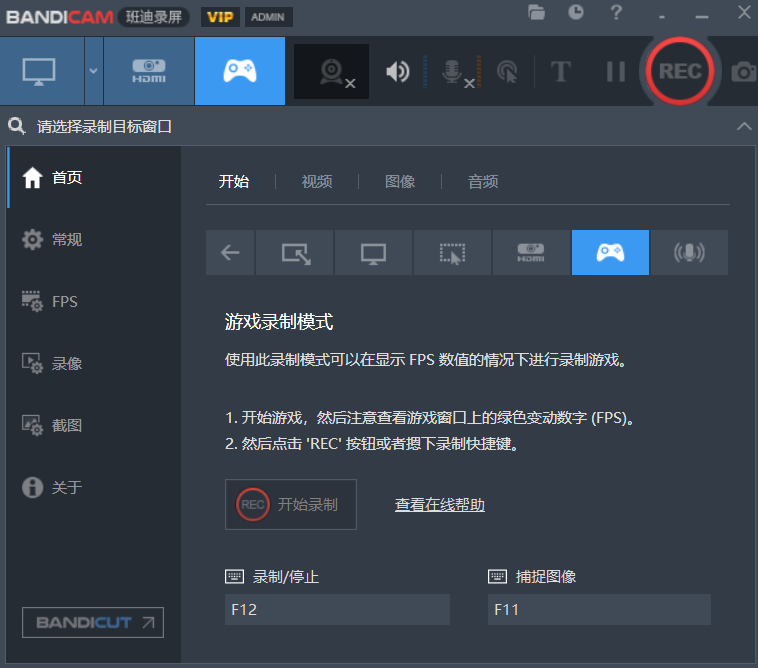
Task: Select game mode icon in the mode row
Action: click(x=610, y=252)
